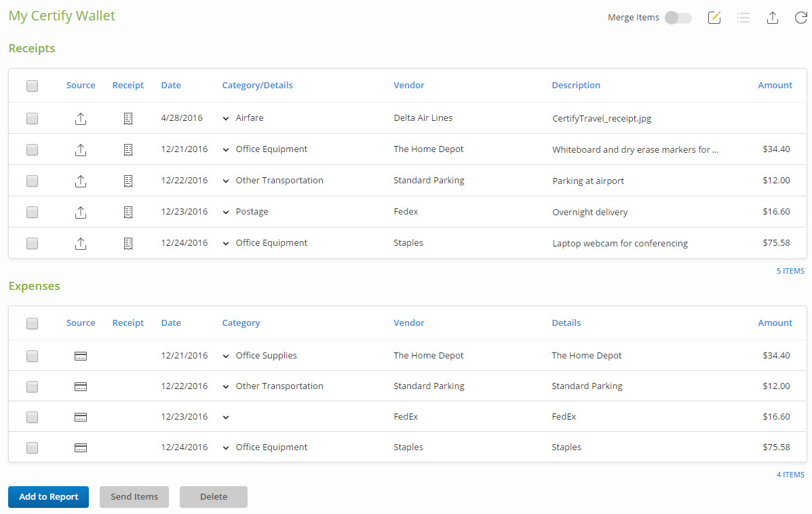Click the Add to Report button

coord(48,497)
